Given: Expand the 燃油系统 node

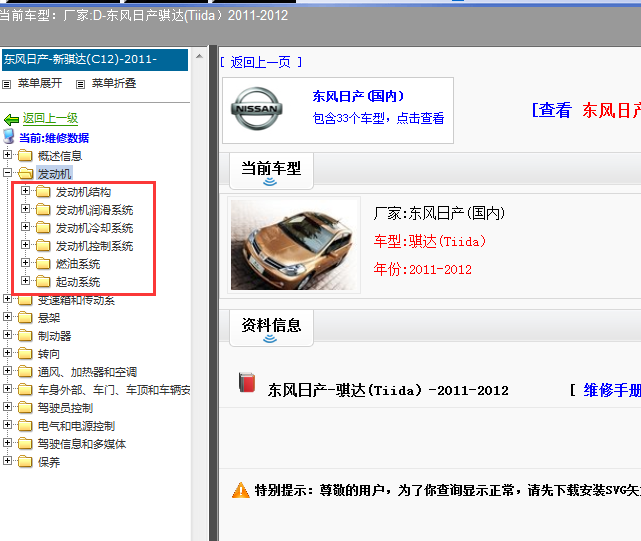Looking at the screenshot, I should tap(25, 263).
